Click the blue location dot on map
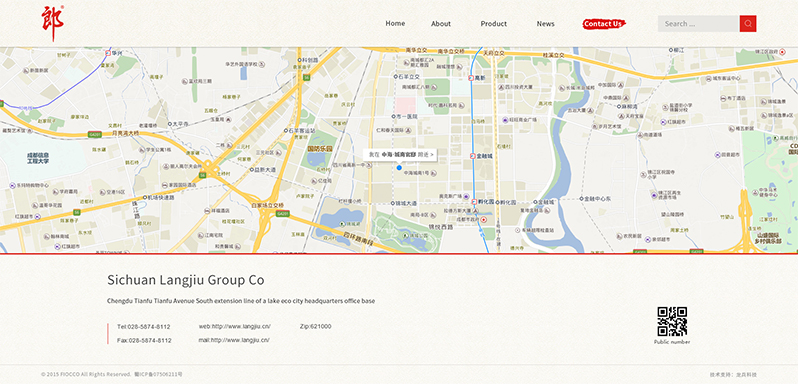798x384 pixels. coord(399,167)
